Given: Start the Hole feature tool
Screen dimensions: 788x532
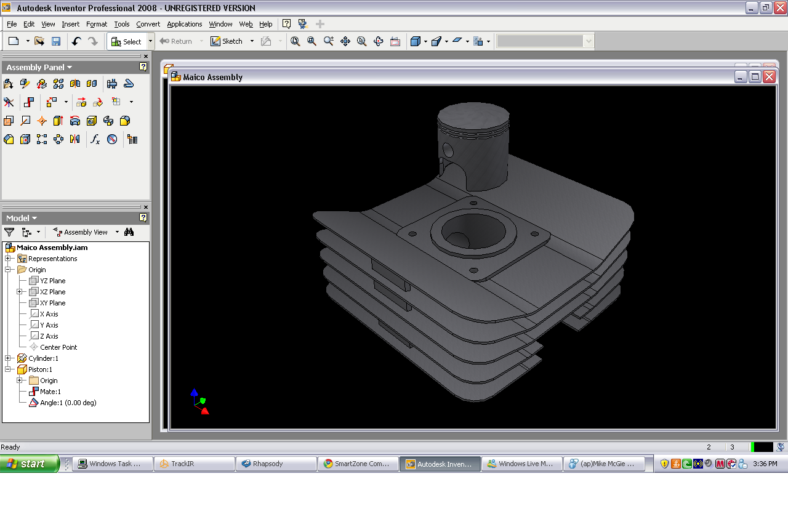Looking at the screenshot, I should (92, 121).
